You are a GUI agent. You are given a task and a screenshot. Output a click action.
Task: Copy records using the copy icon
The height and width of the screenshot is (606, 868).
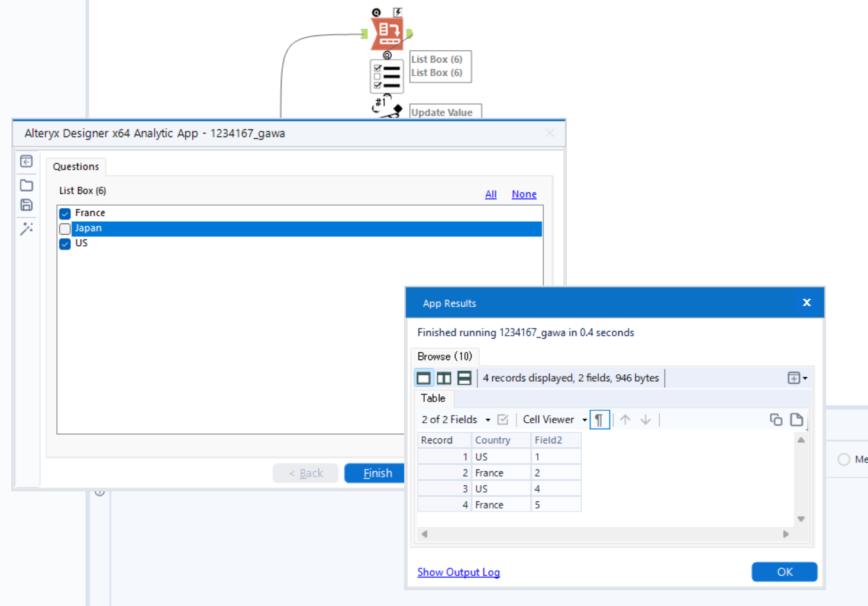tap(776, 419)
